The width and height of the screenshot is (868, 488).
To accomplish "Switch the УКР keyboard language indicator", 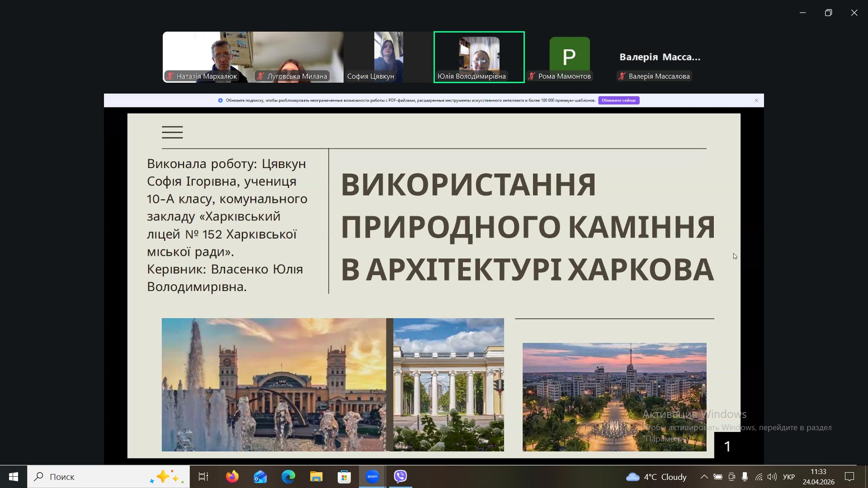I will (788, 477).
